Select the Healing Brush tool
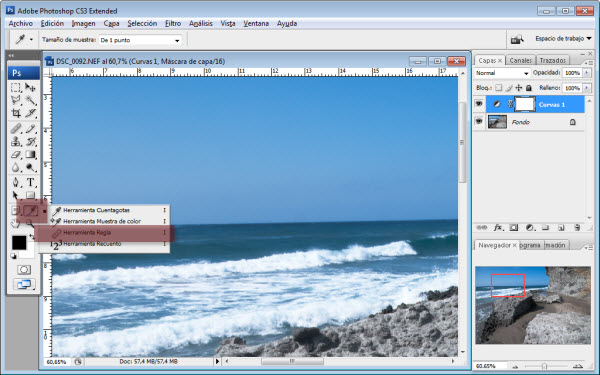 click(x=16, y=129)
